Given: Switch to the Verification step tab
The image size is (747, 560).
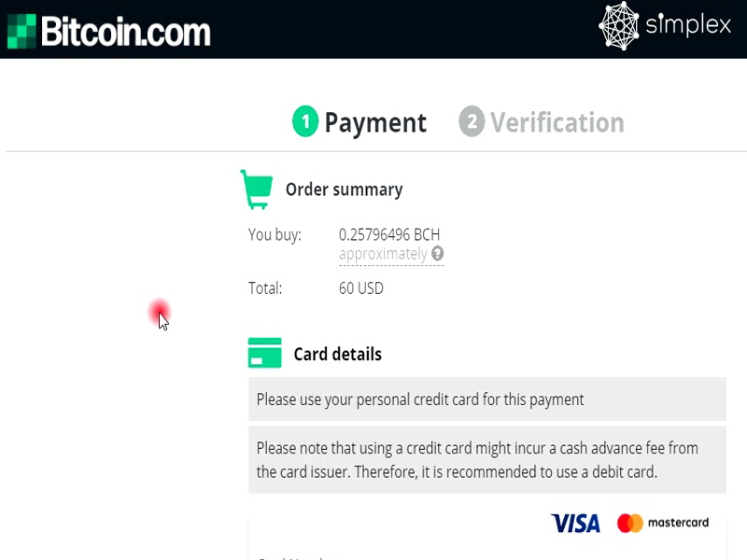Looking at the screenshot, I should tap(557, 122).
